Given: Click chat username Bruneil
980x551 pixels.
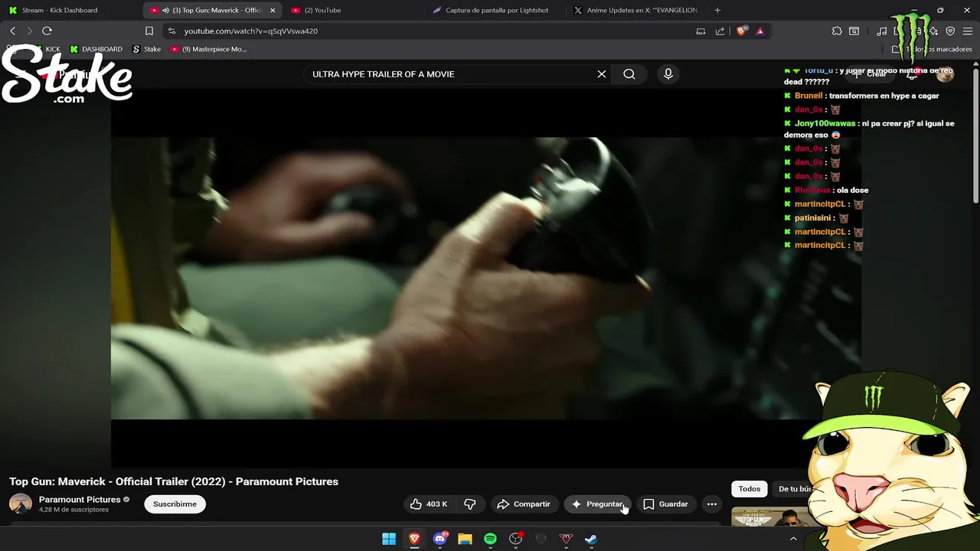Looking at the screenshot, I should tap(808, 96).
